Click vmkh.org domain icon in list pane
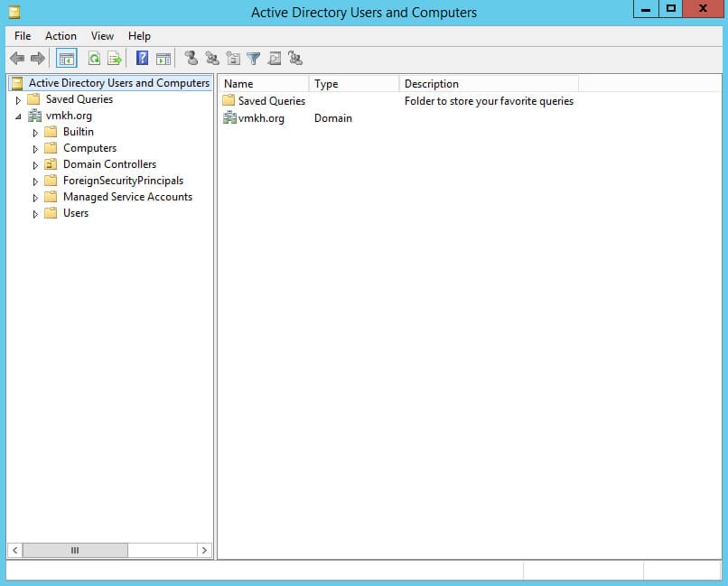 [x=229, y=118]
